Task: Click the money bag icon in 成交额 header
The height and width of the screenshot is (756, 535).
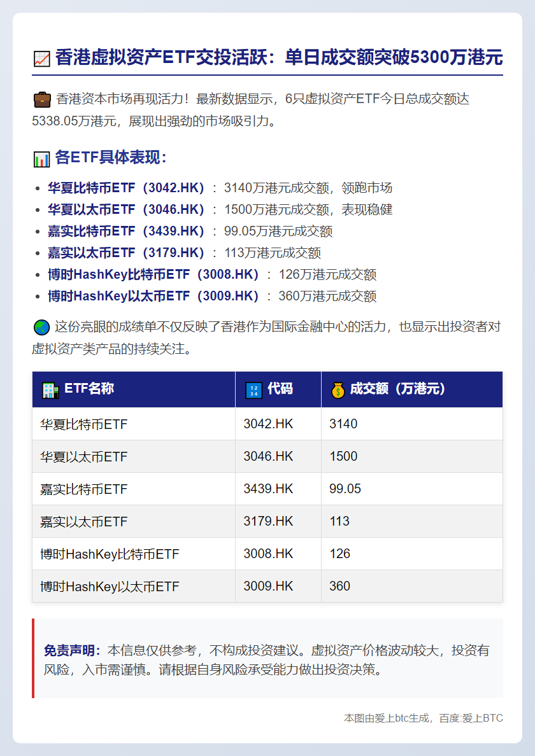Action: point(338,389)
